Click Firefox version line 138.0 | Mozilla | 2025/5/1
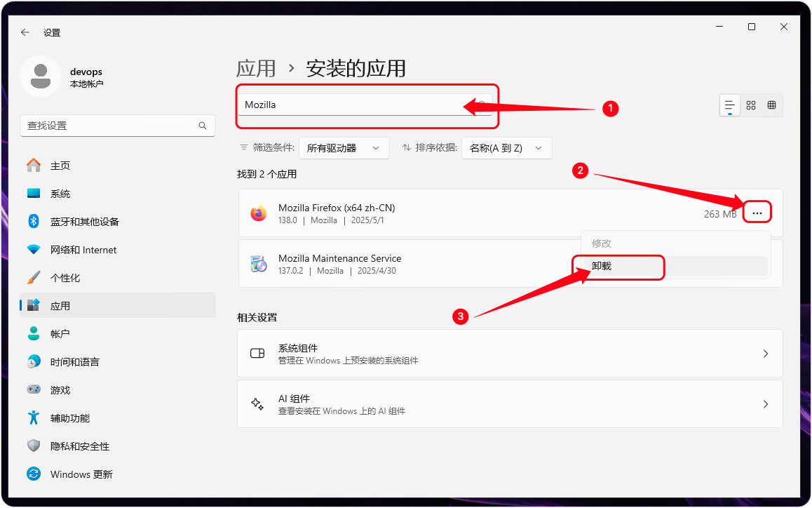Image resolution: width=812 pixels, height=508 pixels. coord(331,220)
